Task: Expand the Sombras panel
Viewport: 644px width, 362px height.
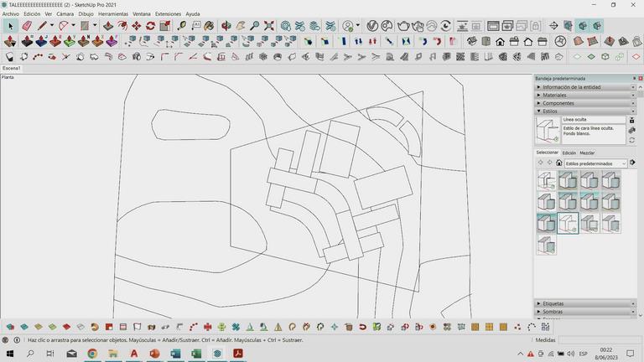Action: click(584, 312)
